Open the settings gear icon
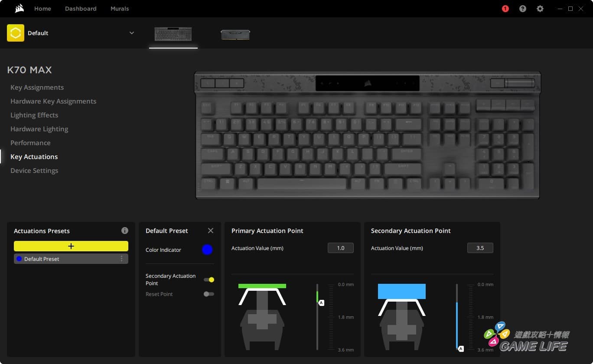The width and height of the screenshot is (593, 364). [x=540, y=9]
